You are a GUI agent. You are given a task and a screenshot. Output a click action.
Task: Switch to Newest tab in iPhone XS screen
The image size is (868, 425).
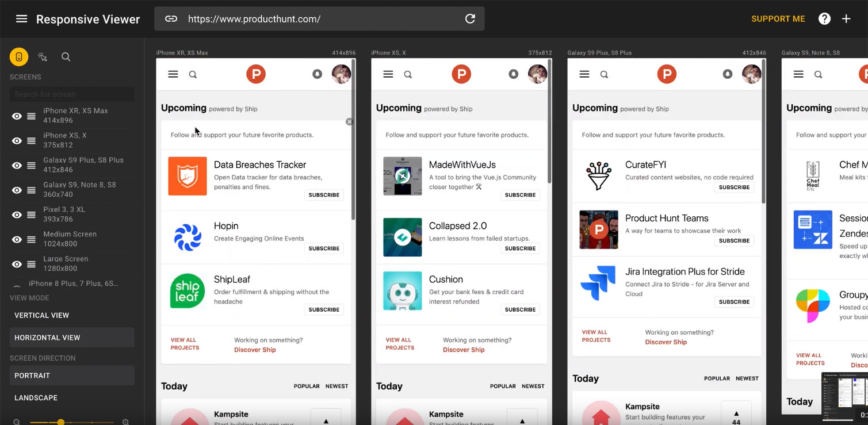[x=533, y=386]
